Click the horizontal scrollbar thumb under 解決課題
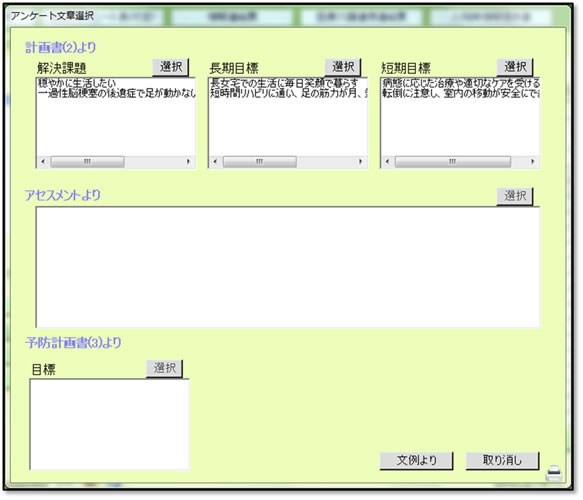Viewport: 583px width, 500px height. 87,161
